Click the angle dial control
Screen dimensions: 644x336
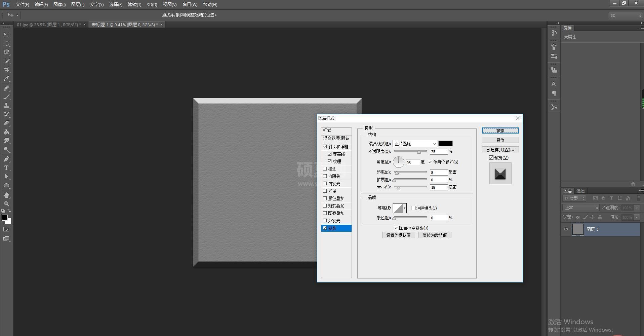[x=399, y=162]
